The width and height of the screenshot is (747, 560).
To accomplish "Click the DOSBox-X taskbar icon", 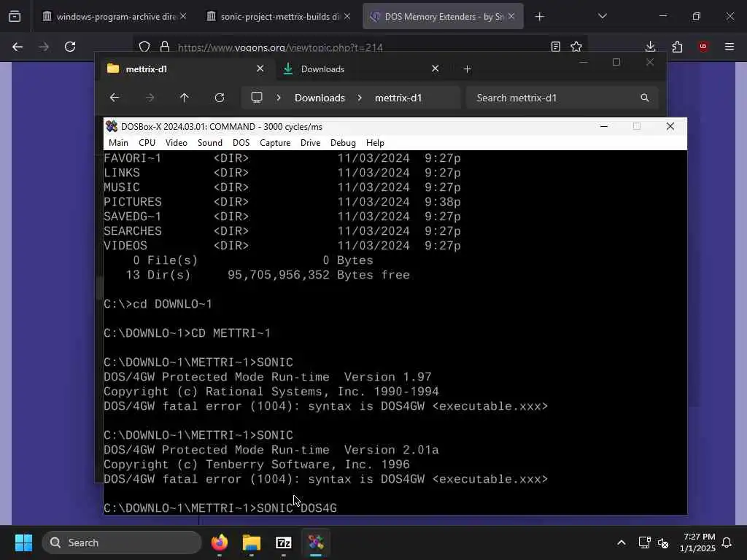I will click(x=315, y=542).
